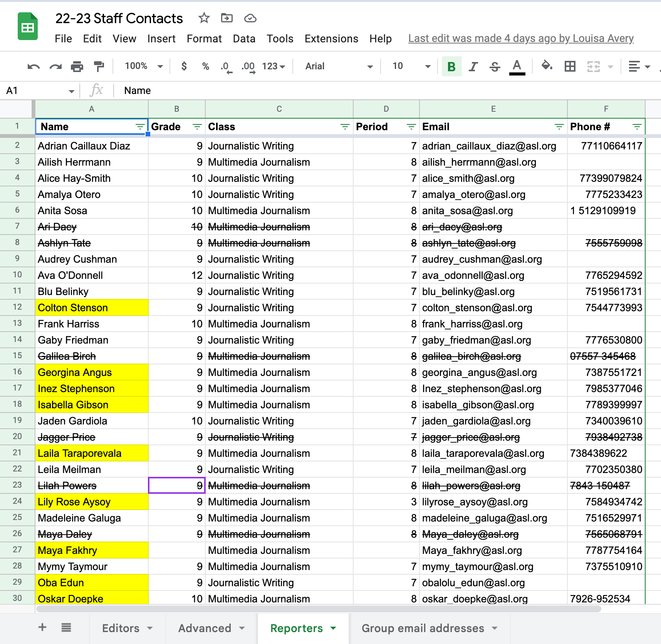Toggle Italic formatting
Viewport: 661px width, 644px height.
(473, 67)
